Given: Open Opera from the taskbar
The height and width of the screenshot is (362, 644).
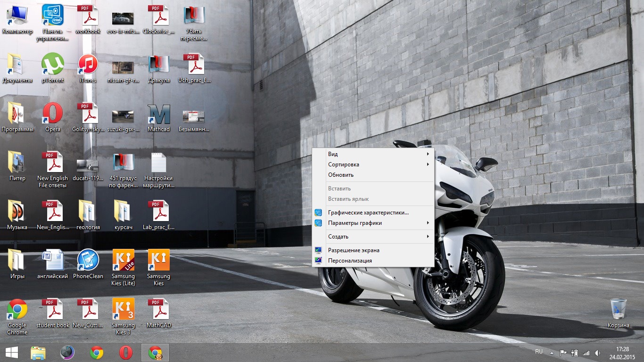Looking at the screenshot, I should [126, 353].
